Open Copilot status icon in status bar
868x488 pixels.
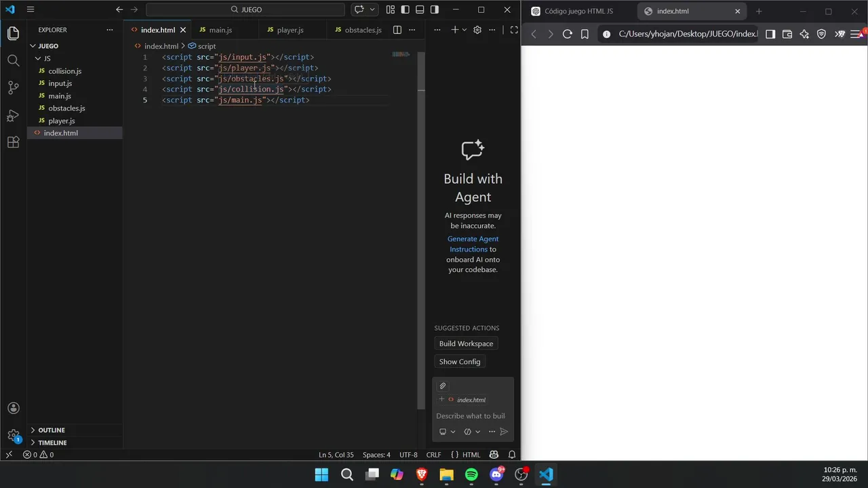(494, 455)
